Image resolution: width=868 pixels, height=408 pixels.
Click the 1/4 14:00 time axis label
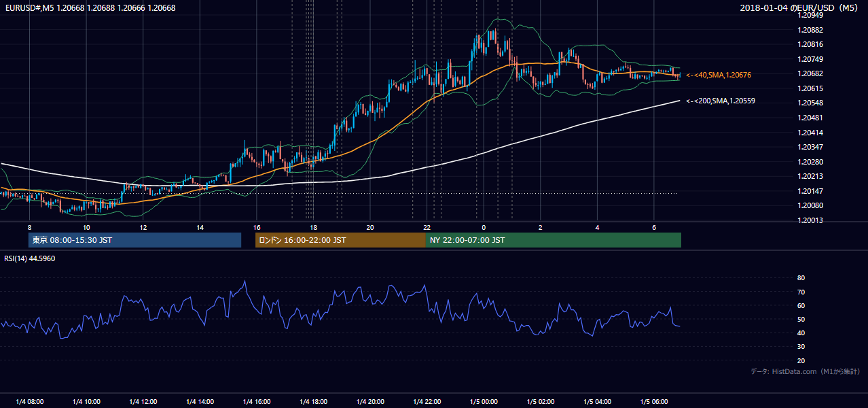tap(200, 401)
